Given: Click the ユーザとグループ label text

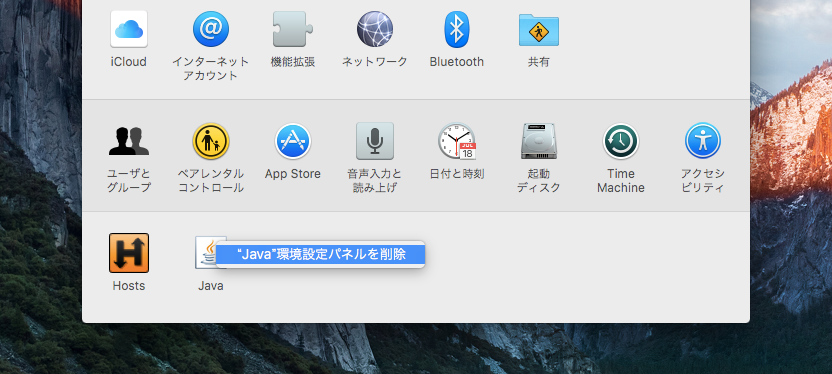Looking at the screenshot, I should [129, 181].
